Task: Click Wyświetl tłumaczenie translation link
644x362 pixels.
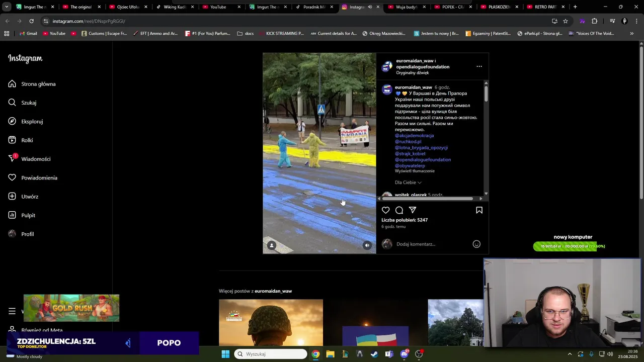Action: tap(415, 171)
